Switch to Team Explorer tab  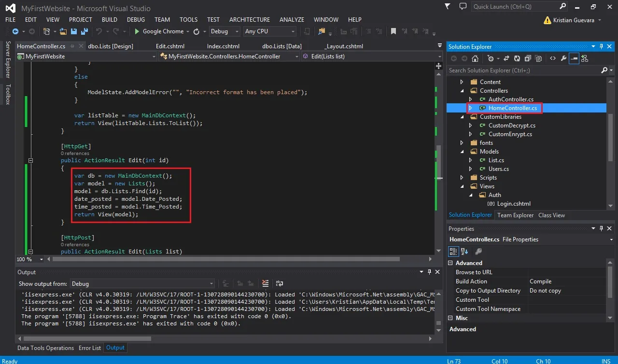[516, 215]
